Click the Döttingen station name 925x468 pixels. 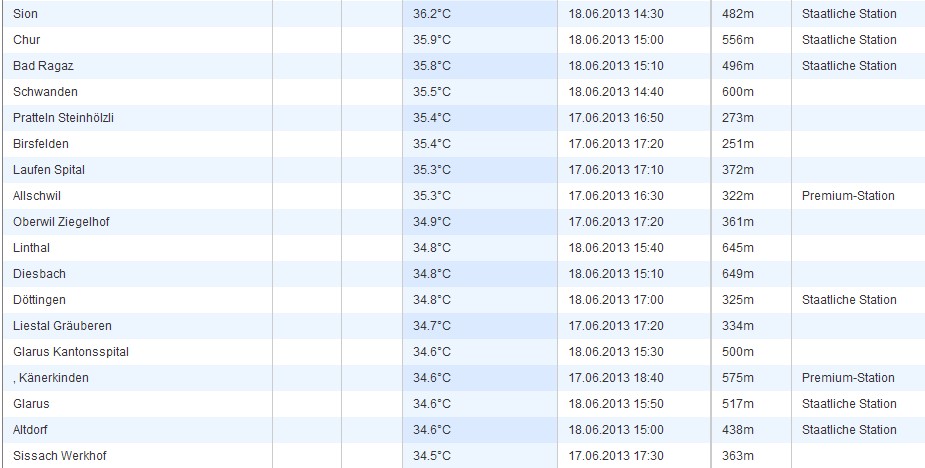tap(40, 300)
